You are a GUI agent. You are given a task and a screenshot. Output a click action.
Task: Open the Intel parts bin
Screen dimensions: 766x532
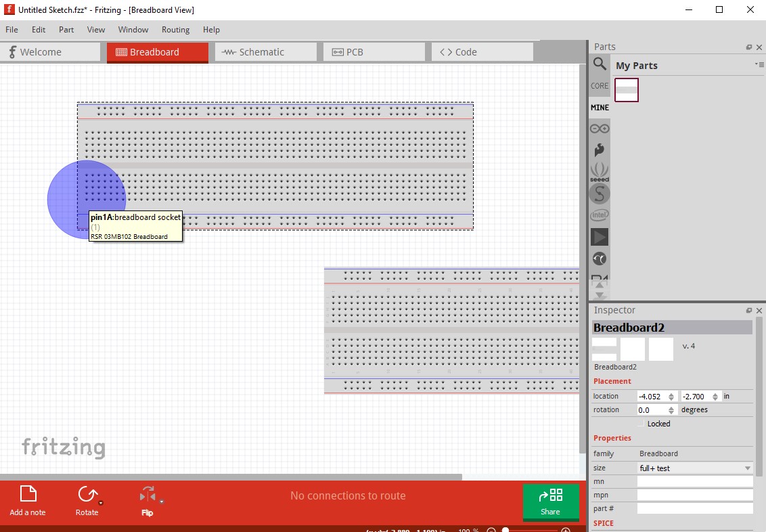point(599,215)
